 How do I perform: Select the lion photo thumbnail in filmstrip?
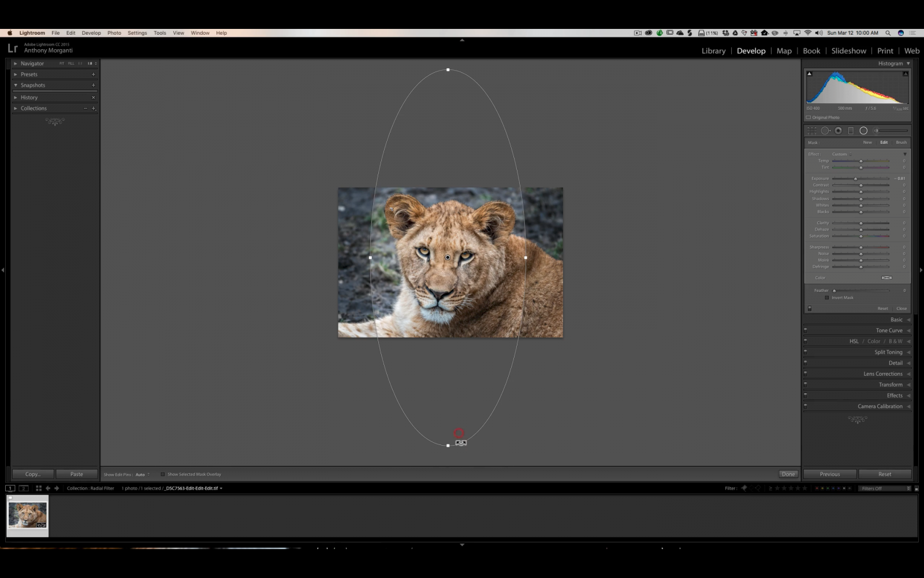pyautogui.click(x=27, y=514)
